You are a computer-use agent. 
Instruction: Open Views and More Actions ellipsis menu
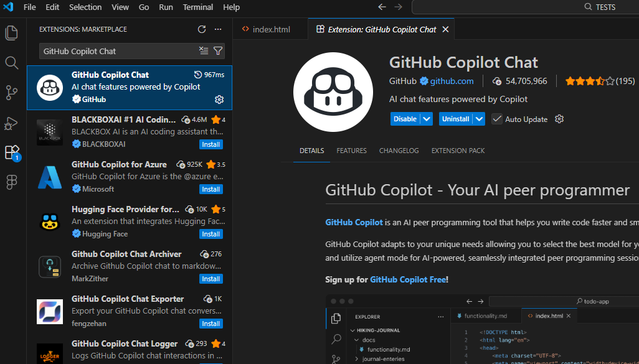coord(218,29)
